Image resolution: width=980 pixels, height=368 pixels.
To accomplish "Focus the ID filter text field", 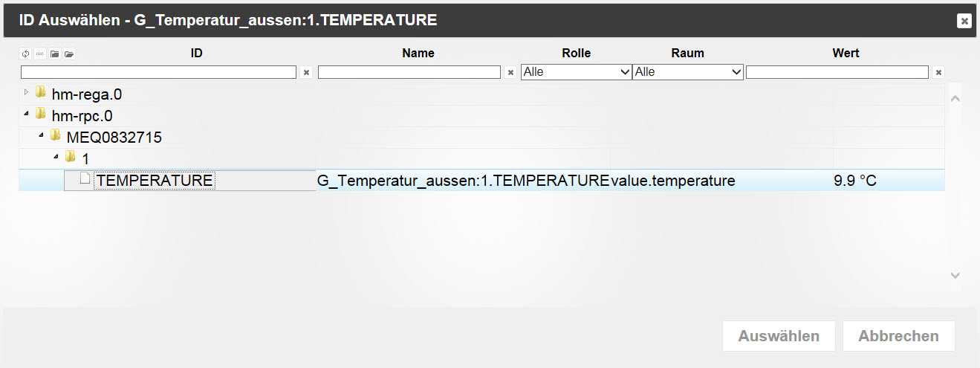I will tap(159, 72).
